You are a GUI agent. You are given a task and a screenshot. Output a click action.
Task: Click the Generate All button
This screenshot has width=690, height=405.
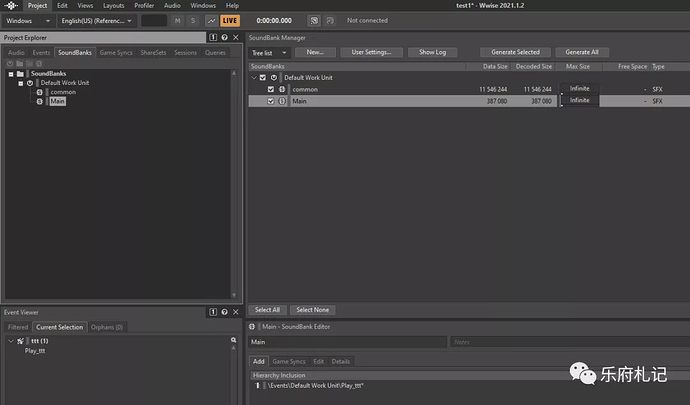[582, 52]
